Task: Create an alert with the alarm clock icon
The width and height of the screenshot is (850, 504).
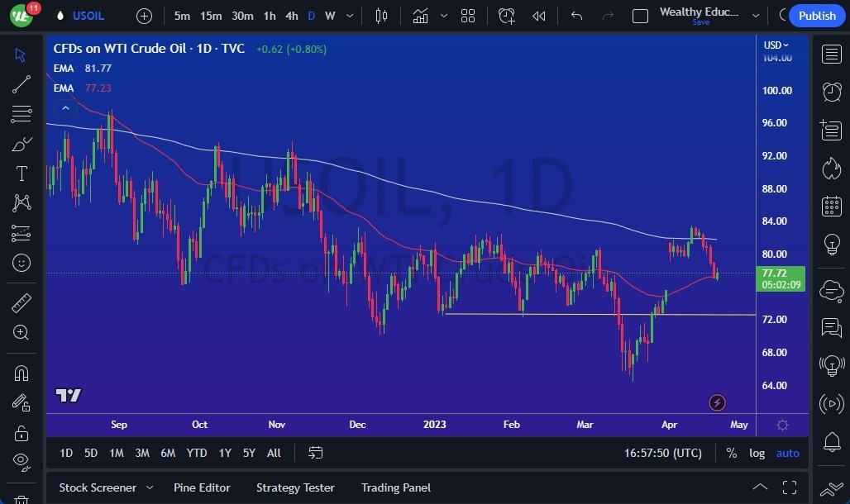Action: tap(506, 15)
